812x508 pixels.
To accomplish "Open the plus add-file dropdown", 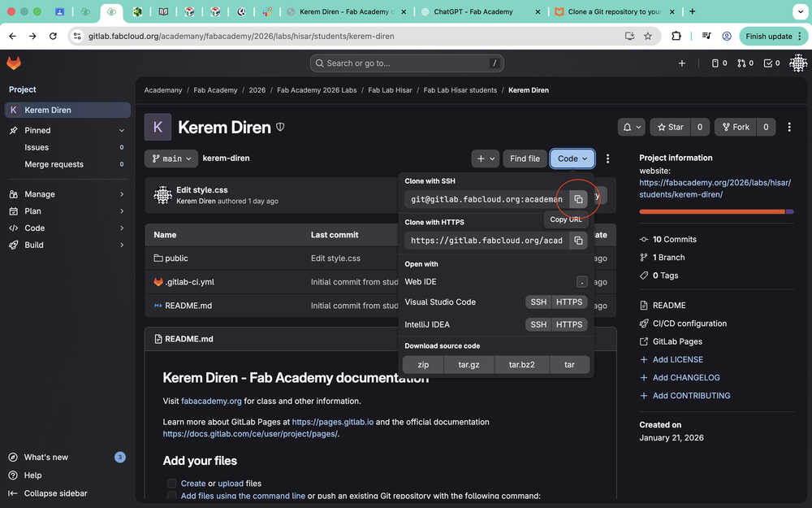I will coord(486,158).
